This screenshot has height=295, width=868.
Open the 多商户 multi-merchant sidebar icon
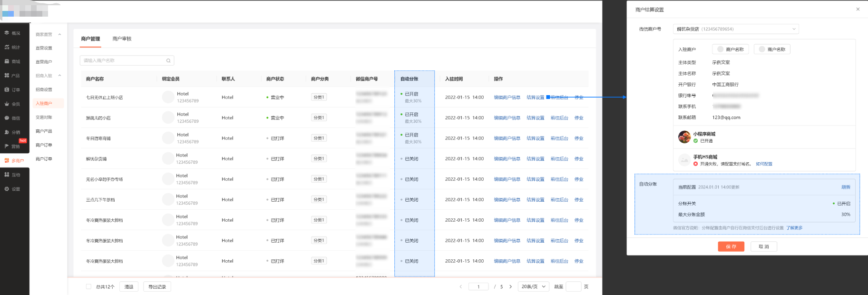coord(7,160)
